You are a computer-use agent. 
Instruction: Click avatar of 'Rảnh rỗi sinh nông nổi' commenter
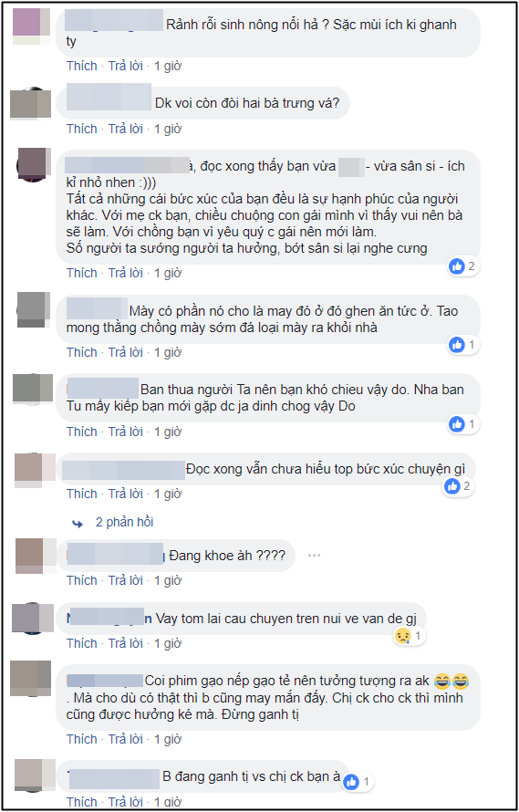[31, 26]
